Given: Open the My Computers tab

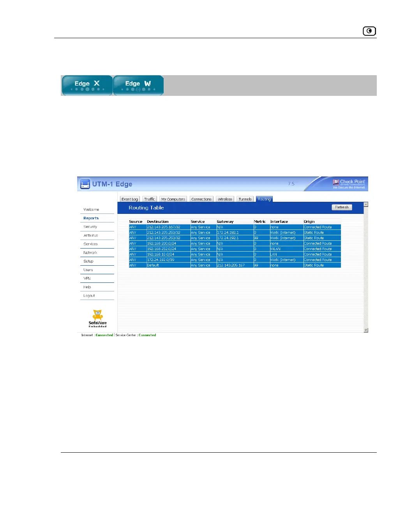Looking at the screenshot, I should pos(173,199).
